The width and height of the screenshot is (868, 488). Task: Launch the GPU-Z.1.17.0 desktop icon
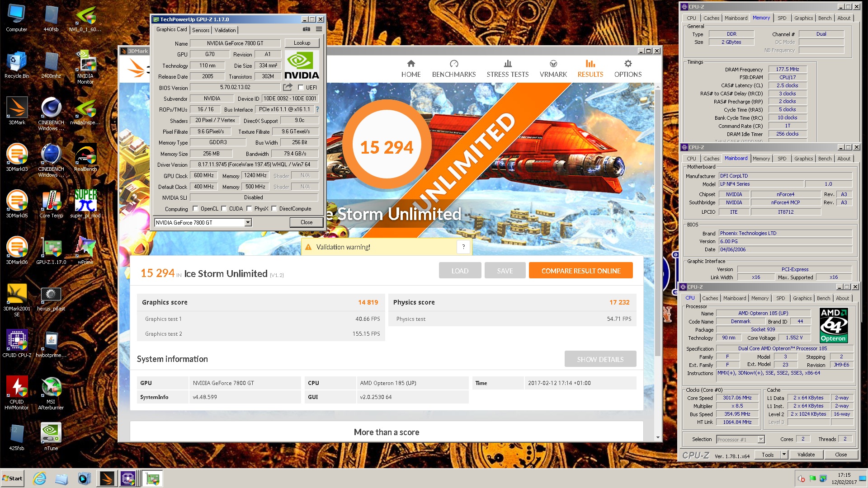pos(51,250)
